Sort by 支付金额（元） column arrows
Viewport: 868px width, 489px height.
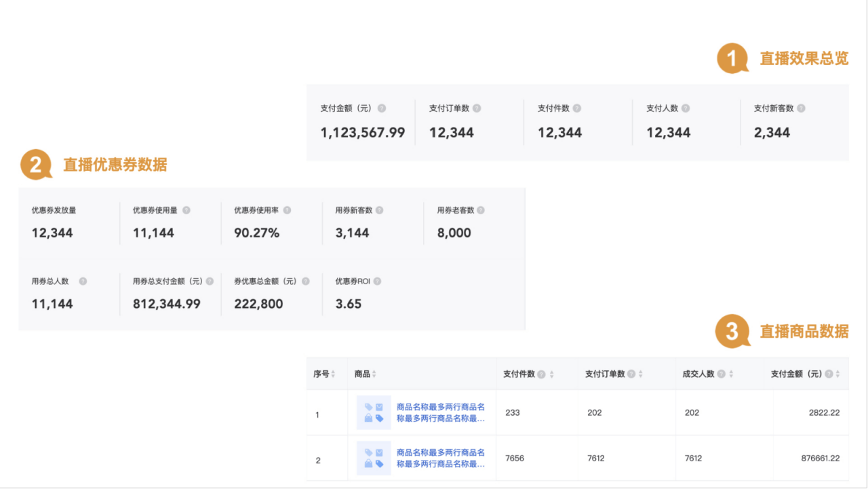pos(837,374)
